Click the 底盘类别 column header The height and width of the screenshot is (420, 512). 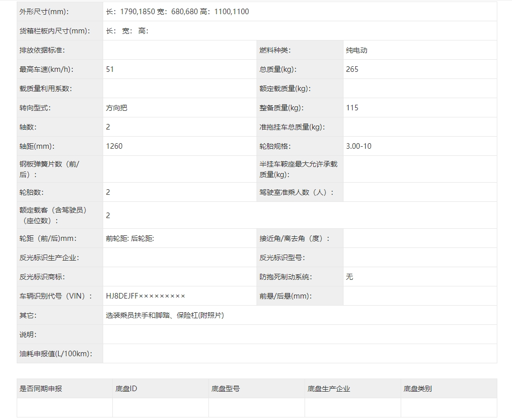coord(418,389)
